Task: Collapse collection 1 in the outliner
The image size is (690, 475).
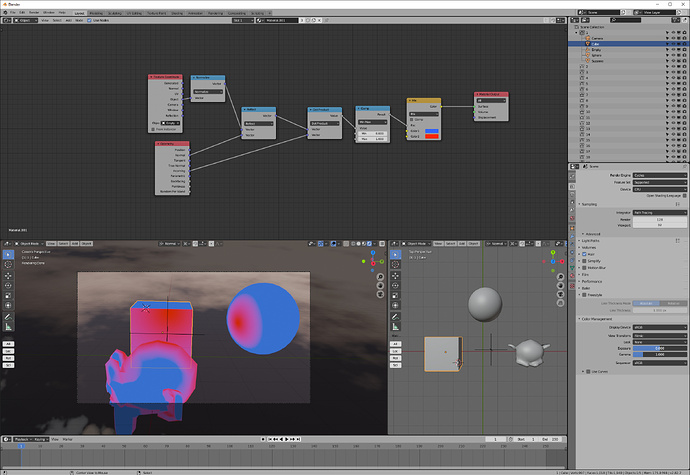Action: (576, 33)
